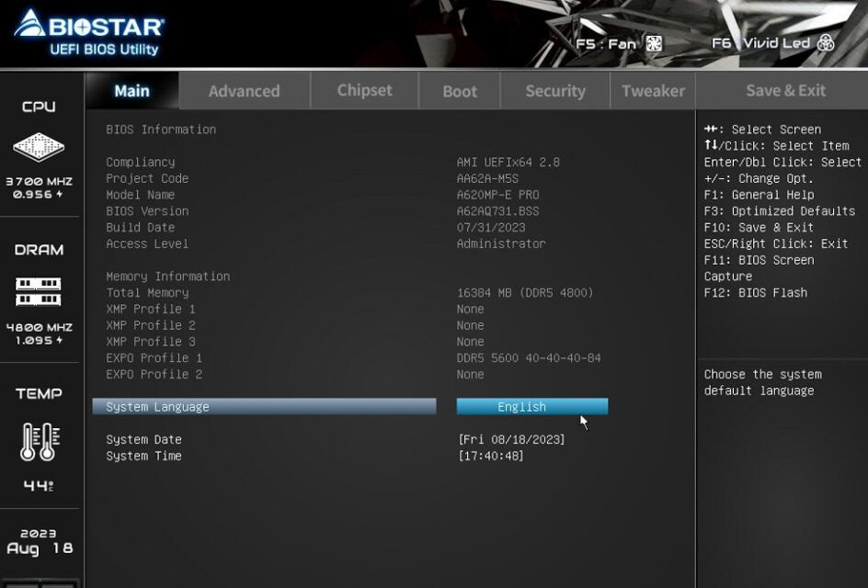
Task: Click the F1: General Help line
Action: tap(759, 195)
